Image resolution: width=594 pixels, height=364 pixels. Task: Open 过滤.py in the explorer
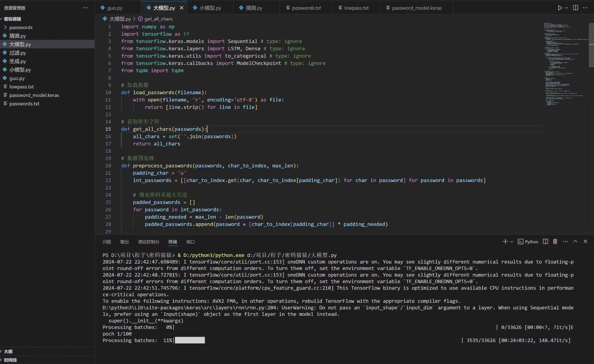coord(47,53)
